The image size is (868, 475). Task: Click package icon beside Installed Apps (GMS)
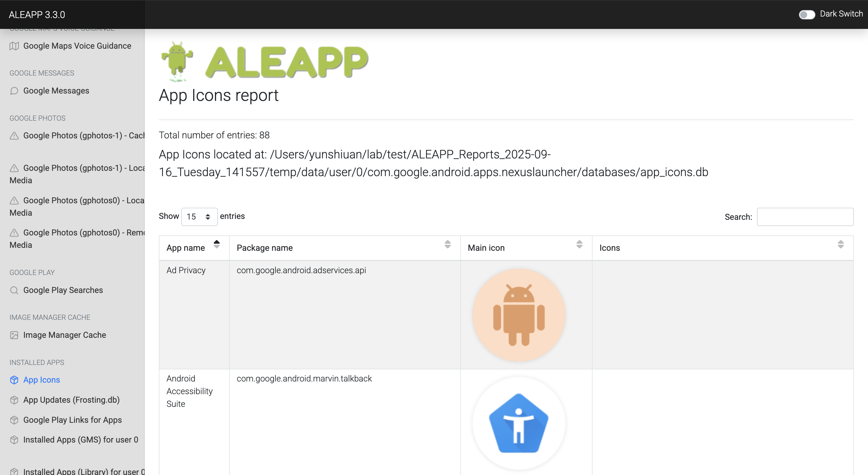coord(14,440)
